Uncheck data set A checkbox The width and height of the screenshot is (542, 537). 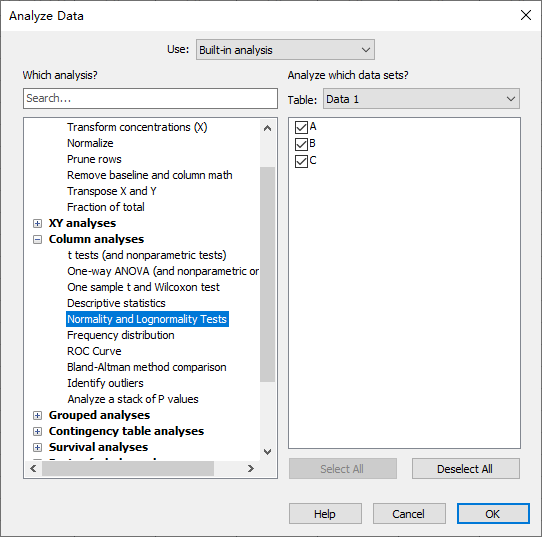(x=301, y=127)
